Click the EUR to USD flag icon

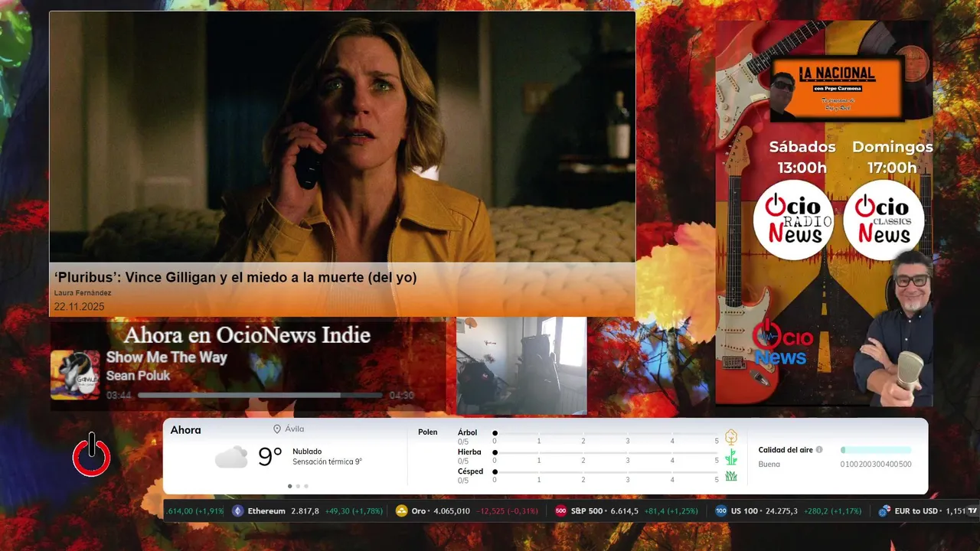(885, 510)
